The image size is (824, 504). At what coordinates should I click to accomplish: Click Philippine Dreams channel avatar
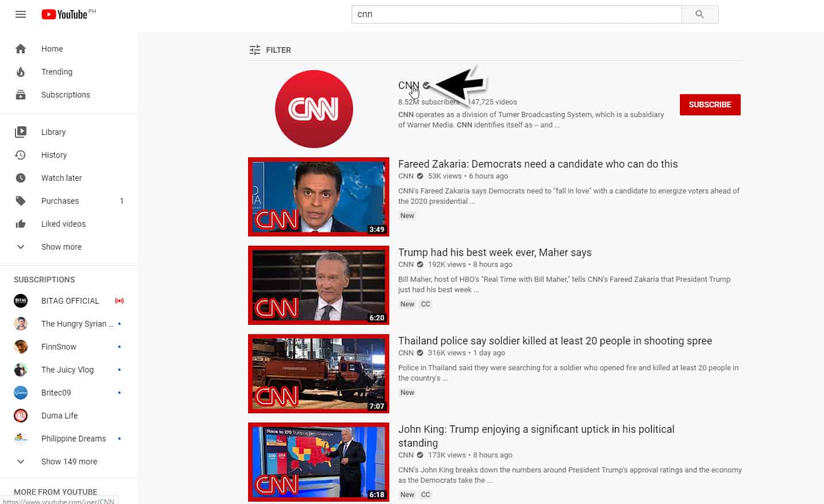(x=21, y=439)
